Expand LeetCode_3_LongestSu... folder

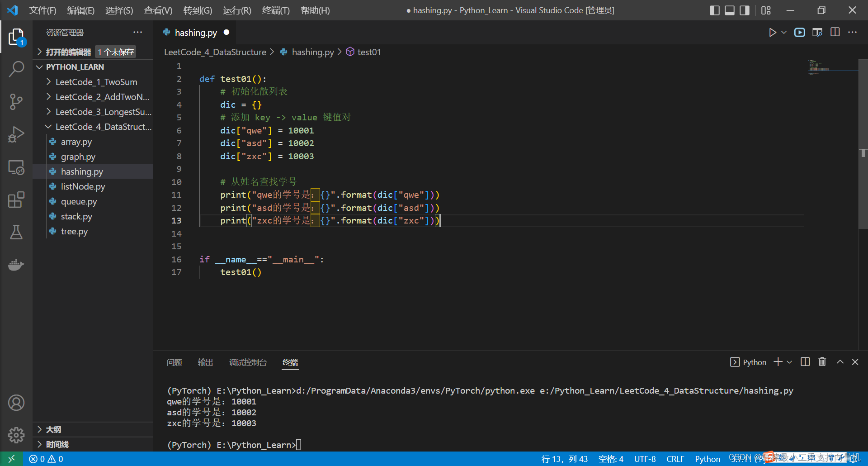[93, 112]
